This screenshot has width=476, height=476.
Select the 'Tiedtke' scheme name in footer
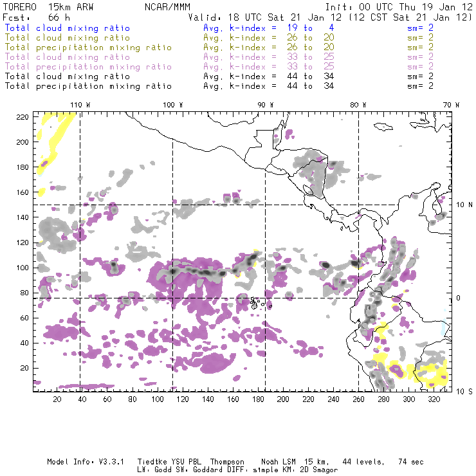pos(152,462)
